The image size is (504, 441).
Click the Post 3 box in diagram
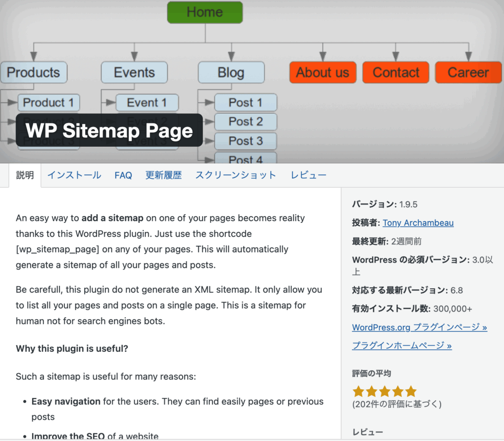tap(246, 141)
